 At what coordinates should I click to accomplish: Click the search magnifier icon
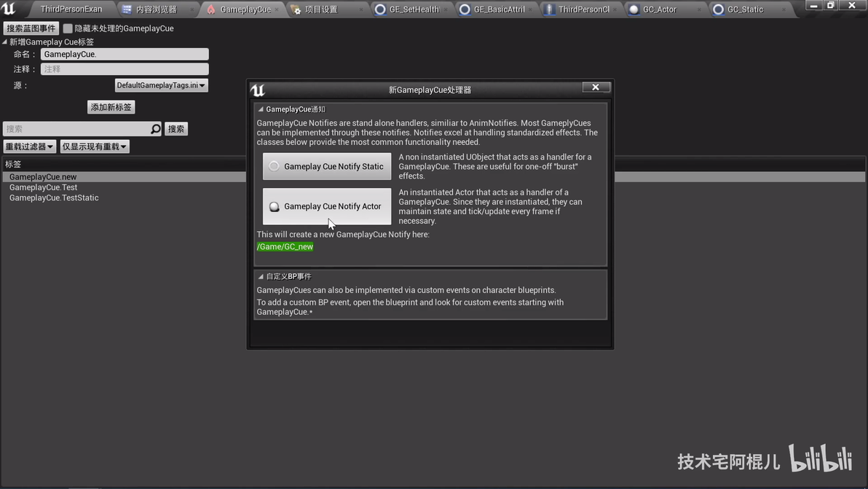coord(156,129)
